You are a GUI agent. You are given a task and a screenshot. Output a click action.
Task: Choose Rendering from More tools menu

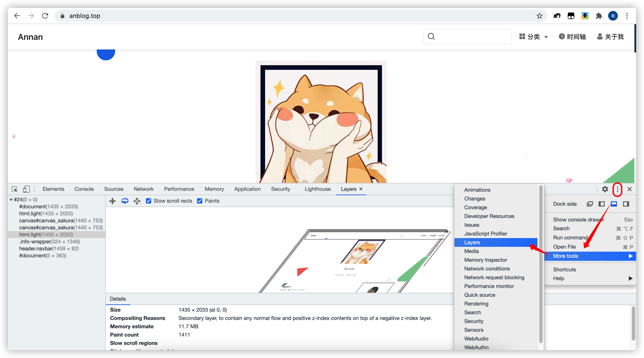point(476,304)
